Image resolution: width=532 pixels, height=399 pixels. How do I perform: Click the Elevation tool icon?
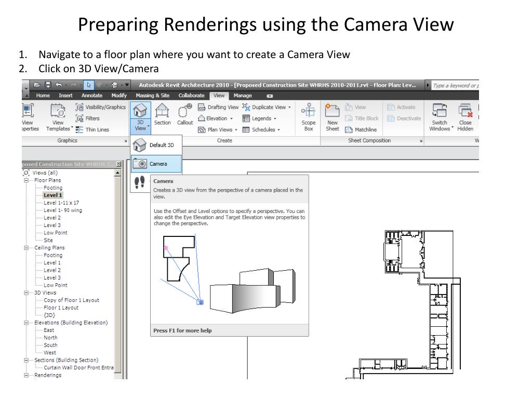(x=202, y=118)
